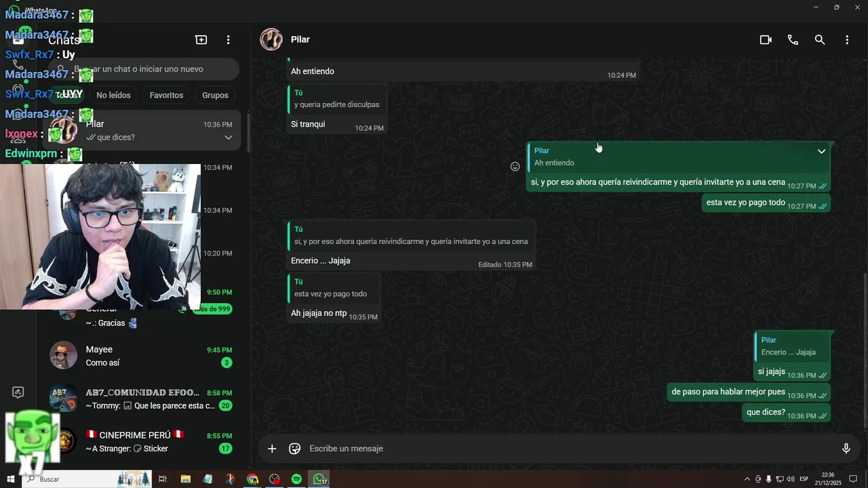The height and width of the screenshot is (488, 868).
Task: Open the emoji and sticker picker
Action: (294, 449)
